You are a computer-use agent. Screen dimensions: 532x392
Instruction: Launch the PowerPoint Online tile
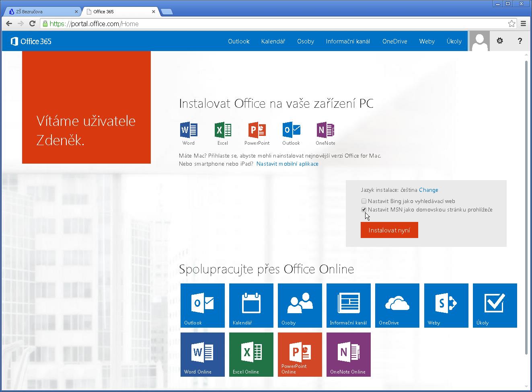pos(300,355)
